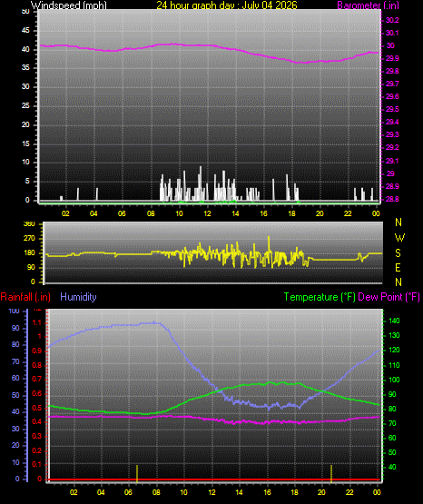Screen dimensions: 423x504
Task: Click the 45 windspeed axis value
Action: [x=25, y=31]
